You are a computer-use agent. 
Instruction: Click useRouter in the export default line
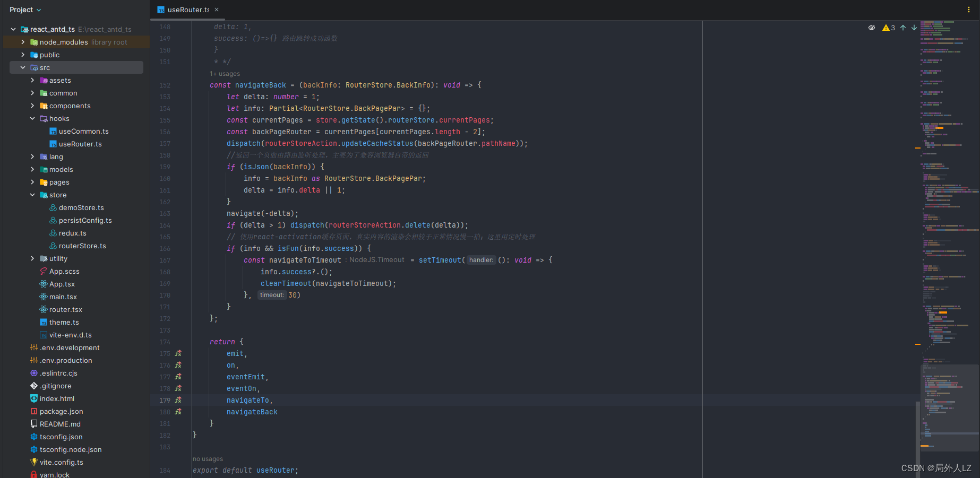coord(276,470)
